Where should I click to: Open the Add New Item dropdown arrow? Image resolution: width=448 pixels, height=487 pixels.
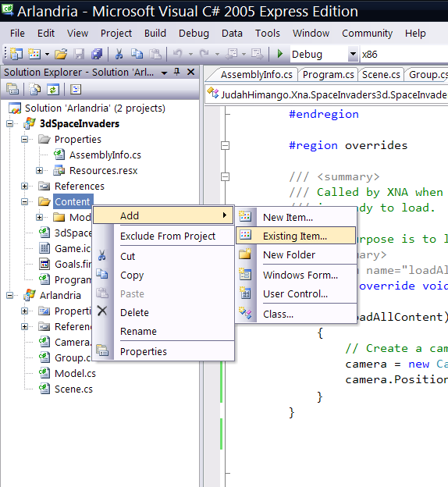coord(47,55)
